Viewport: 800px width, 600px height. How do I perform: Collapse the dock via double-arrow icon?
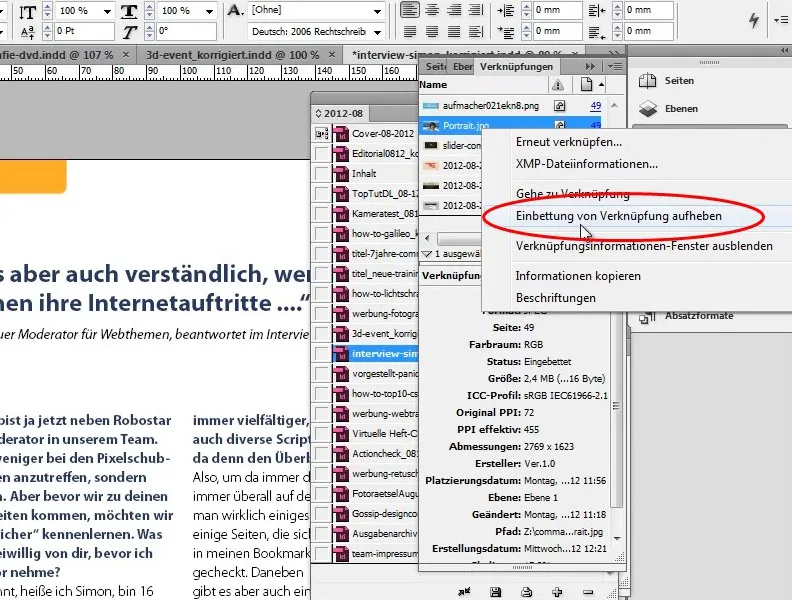tap(784, 51)
